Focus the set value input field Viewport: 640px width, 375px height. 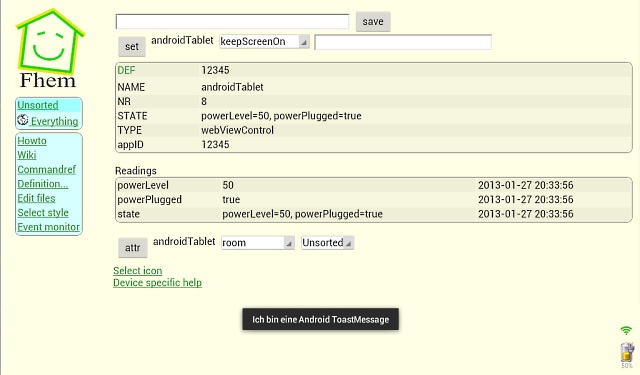click(x=403, y=42)
